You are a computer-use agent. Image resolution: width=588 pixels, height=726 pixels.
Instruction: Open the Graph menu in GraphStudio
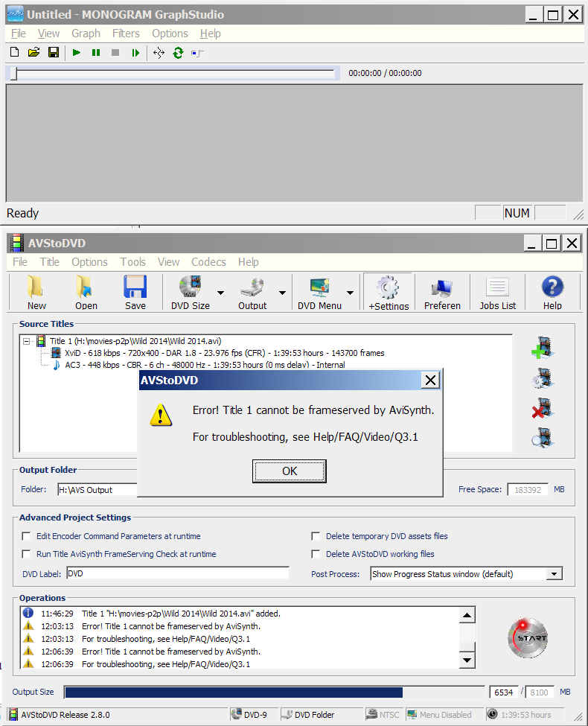pos(86,34)
